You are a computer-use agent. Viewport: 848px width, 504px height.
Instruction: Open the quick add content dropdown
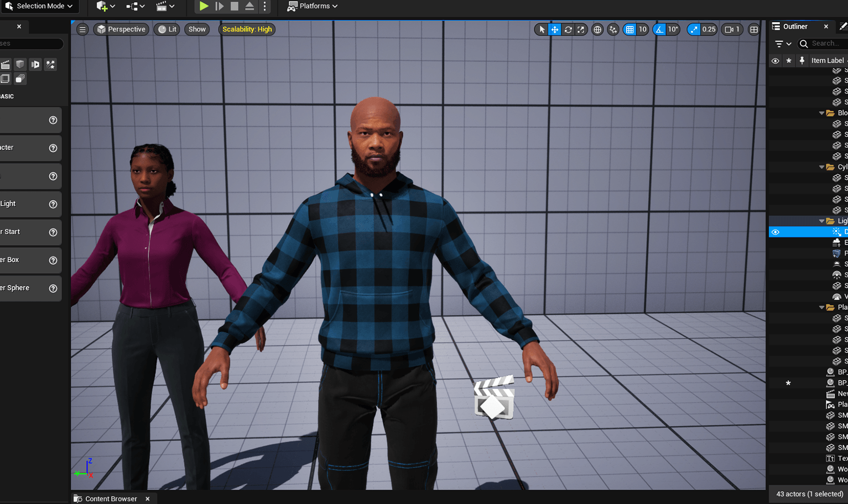tap(105, 6)
